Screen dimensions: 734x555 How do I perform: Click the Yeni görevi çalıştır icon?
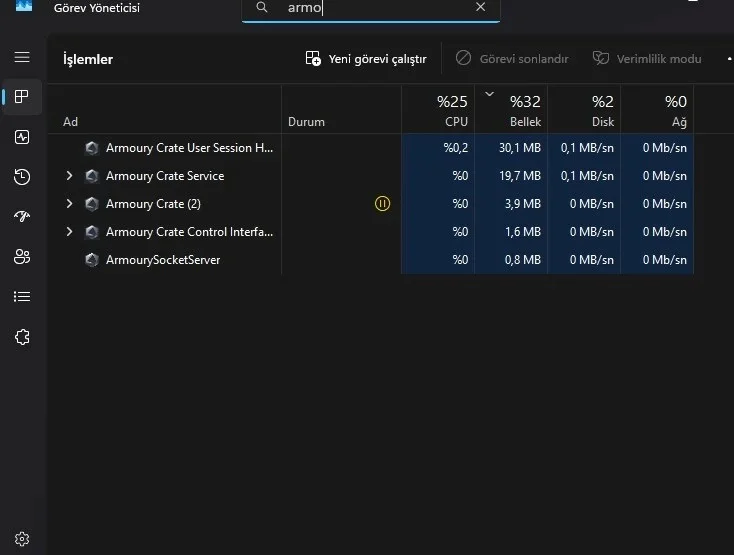point(313,58)
